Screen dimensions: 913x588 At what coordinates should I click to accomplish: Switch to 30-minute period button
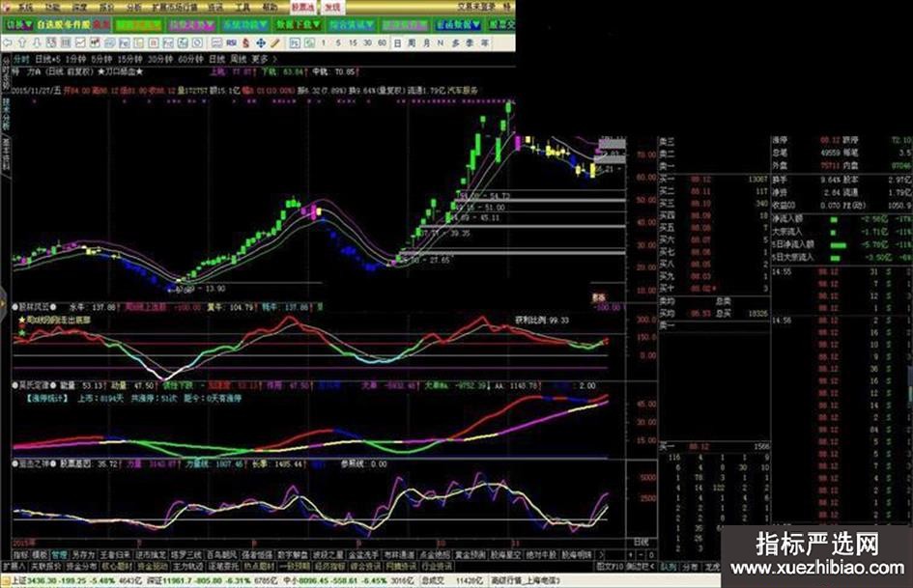coord(367,42)
